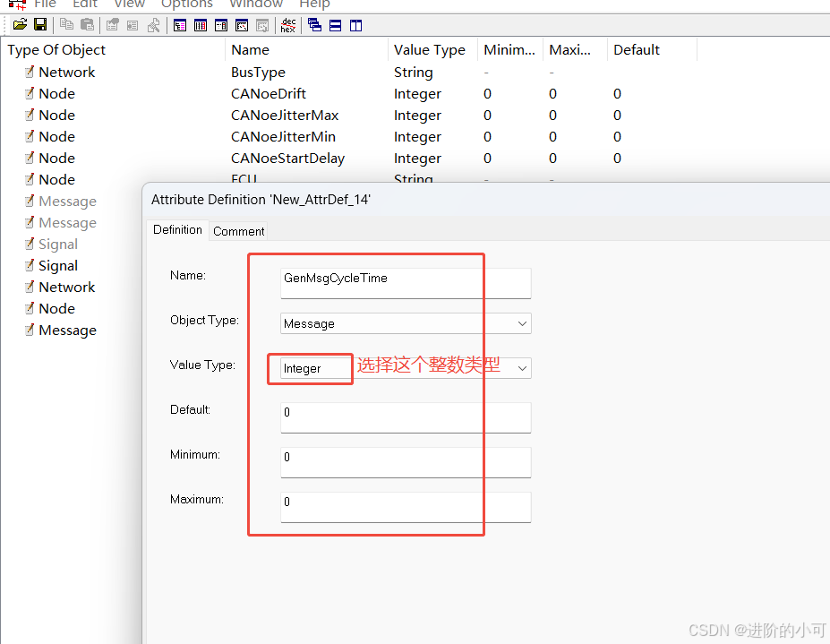Open the View menu
Viewport: 830px width, 644px height.
129,4
